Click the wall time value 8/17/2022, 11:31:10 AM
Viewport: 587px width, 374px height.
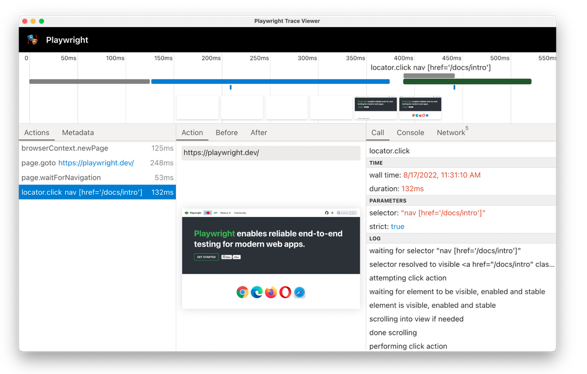click(x=442, y=175)
